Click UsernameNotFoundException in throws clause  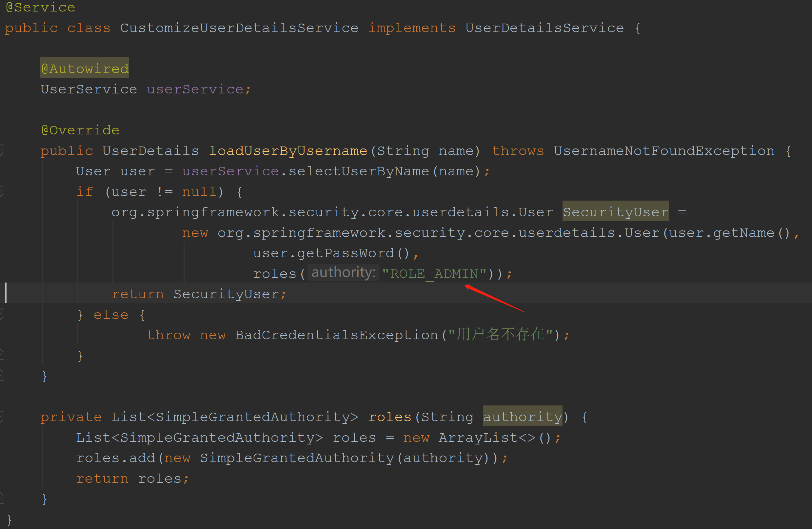(664, 150)
